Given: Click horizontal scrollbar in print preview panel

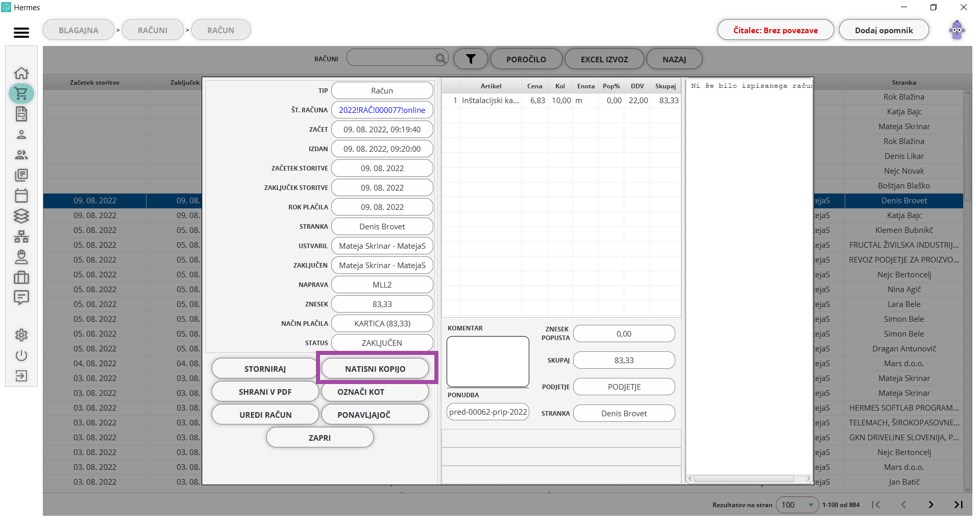Looking at the screenshot, I should tap(744, 479).
